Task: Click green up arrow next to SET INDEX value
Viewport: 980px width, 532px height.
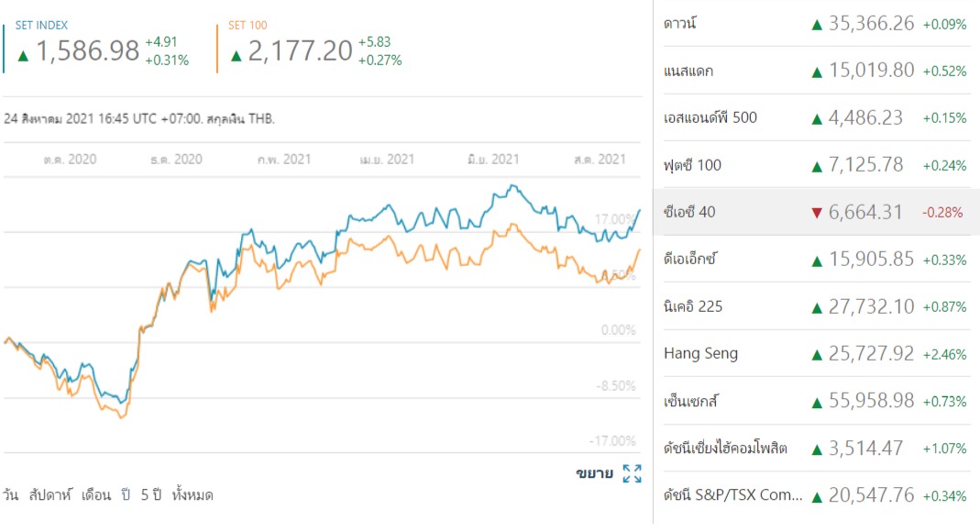Action: point(23,55)
